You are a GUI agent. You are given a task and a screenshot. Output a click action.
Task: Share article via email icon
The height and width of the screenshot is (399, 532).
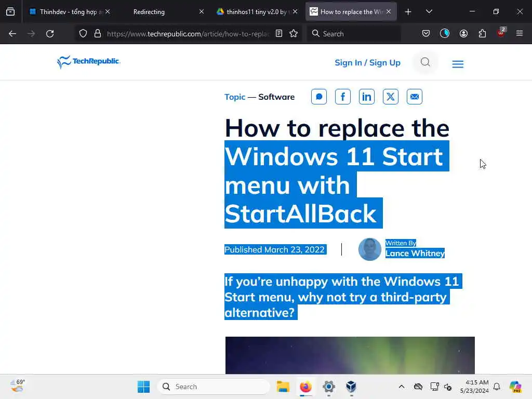tap(415, 97)
